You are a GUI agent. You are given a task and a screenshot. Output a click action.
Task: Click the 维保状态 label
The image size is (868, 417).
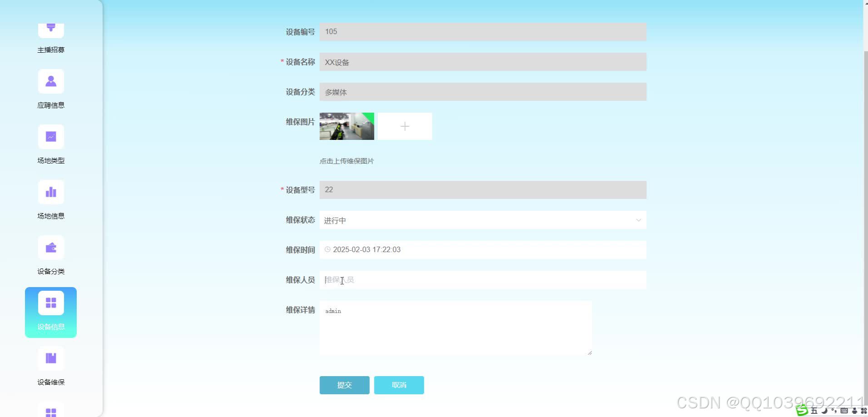pyautogui.click(x=300, y=220)
